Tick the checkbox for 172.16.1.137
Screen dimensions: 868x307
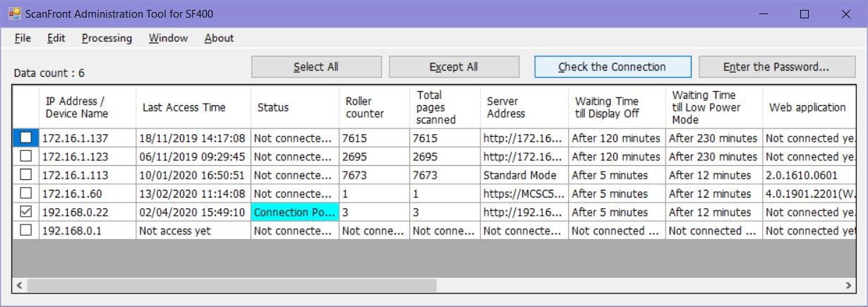(x=25, y=138)
